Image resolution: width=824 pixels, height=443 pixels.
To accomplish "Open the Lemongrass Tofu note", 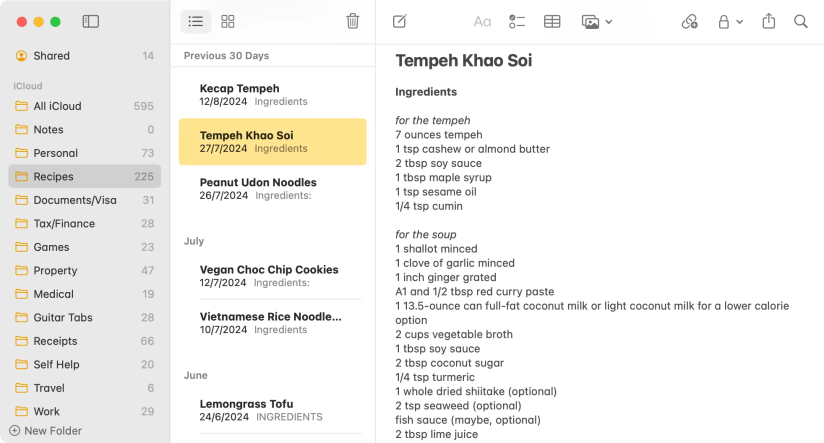I will click(x=272, y=410).
